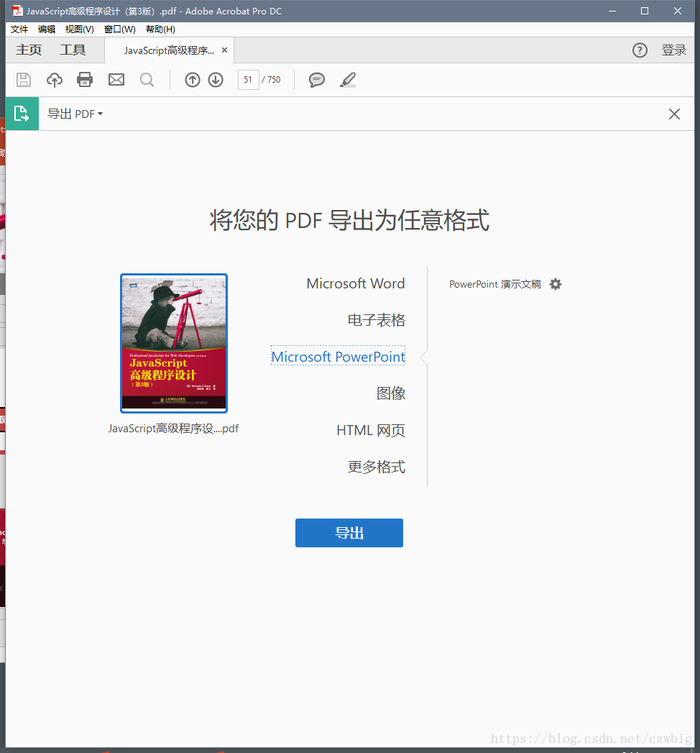Choose Microsoft PowerPoint export format
Image resolution: width=700 pixels, height=753 pixels.
[x=339, y=356]
